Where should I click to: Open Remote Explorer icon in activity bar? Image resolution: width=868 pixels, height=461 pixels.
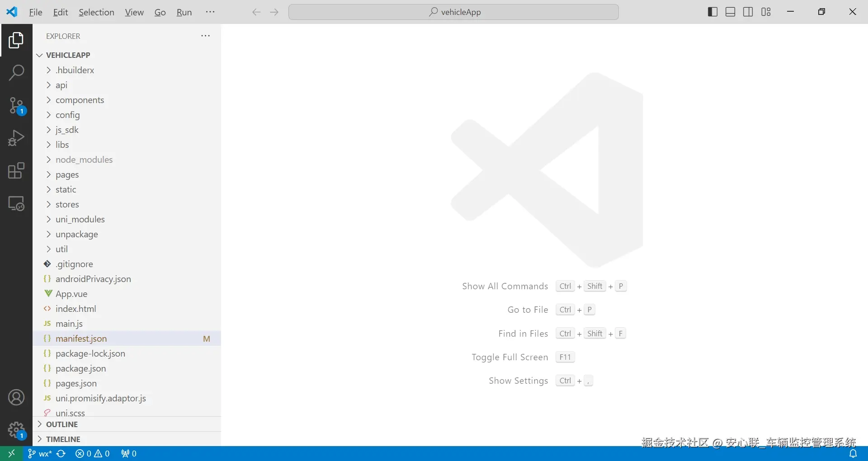click(16, 203)
